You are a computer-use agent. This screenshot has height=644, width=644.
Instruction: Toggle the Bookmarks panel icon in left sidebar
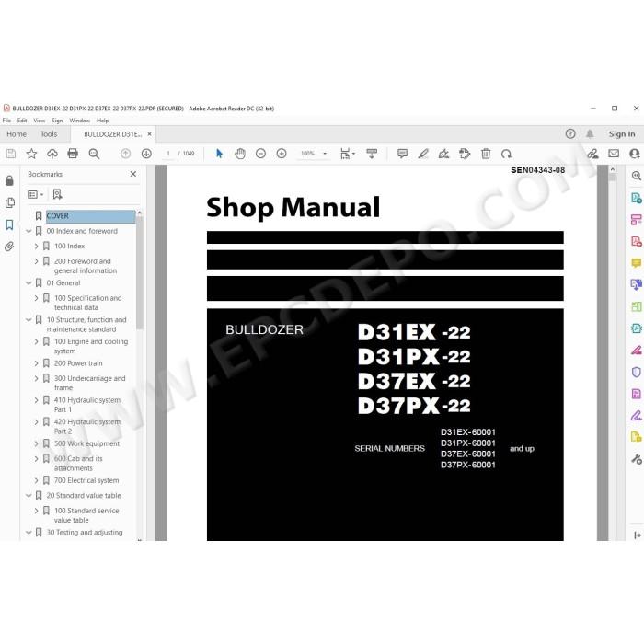[9, 224]
